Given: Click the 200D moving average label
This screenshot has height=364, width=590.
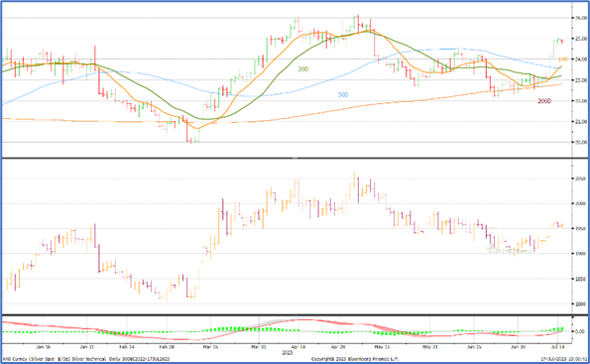Looking at the screenshot, I should [x=544, y=101].
